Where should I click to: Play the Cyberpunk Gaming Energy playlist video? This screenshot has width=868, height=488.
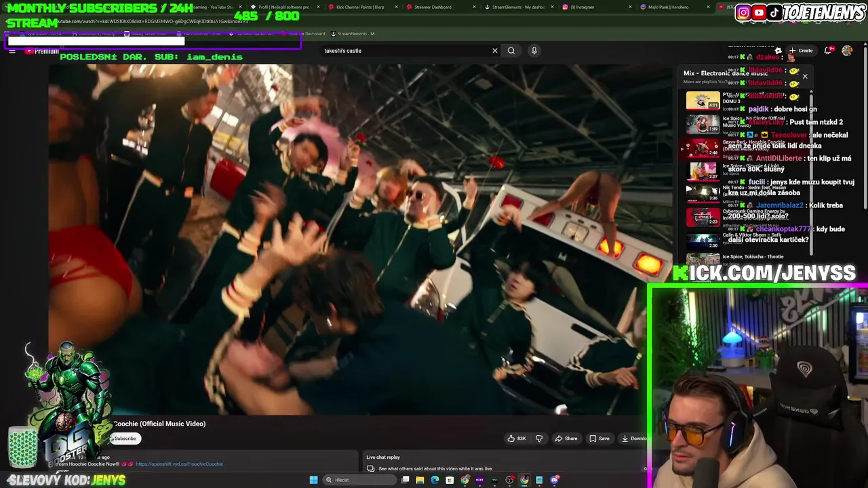tap(703, 216)
